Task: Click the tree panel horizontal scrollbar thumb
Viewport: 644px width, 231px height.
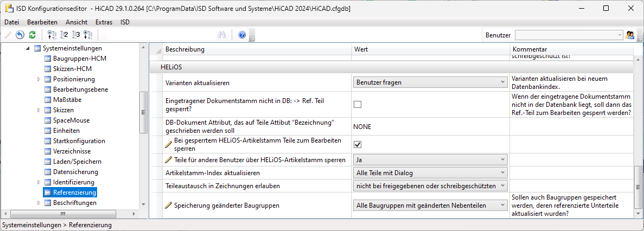Action: pyautogui.click(x=63, y=214)
